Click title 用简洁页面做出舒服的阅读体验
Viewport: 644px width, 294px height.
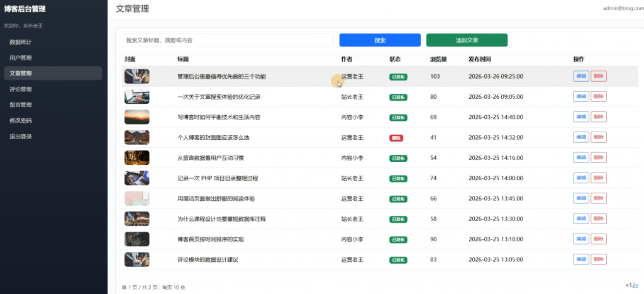[x=216, y=198]
